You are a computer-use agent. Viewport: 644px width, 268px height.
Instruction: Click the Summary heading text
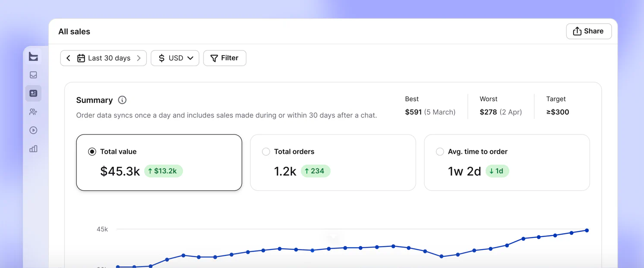coord(95,100)
